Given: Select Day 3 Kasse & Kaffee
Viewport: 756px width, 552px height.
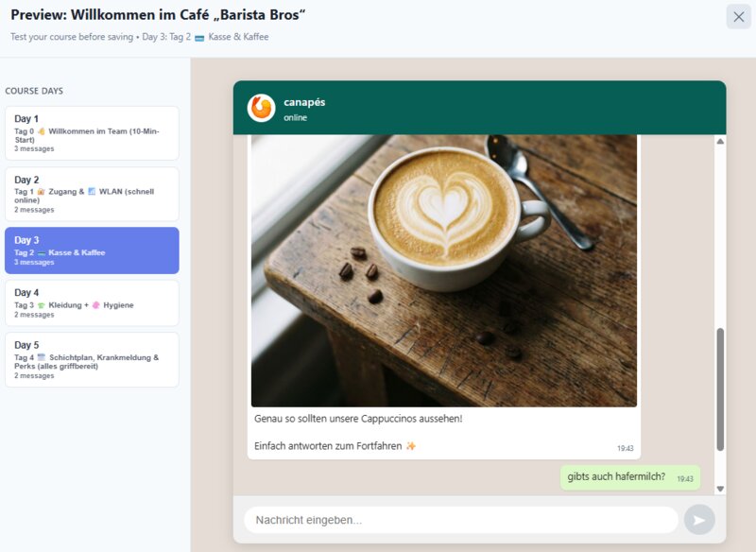Looking at the screenshot, I should (92, 250).
